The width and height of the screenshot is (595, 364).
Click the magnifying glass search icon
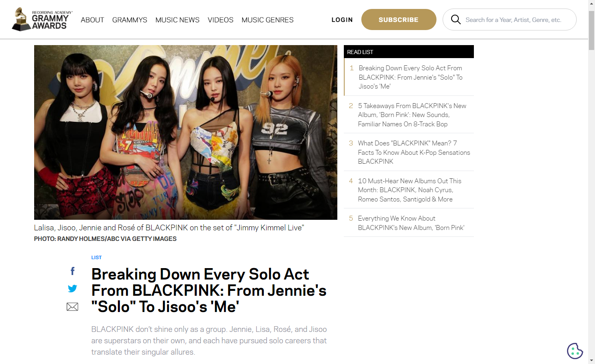tap(456, 19)
